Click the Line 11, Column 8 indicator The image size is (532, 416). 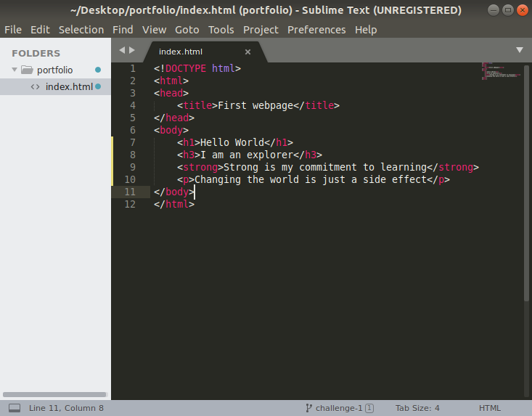click(x=66, y=408)
